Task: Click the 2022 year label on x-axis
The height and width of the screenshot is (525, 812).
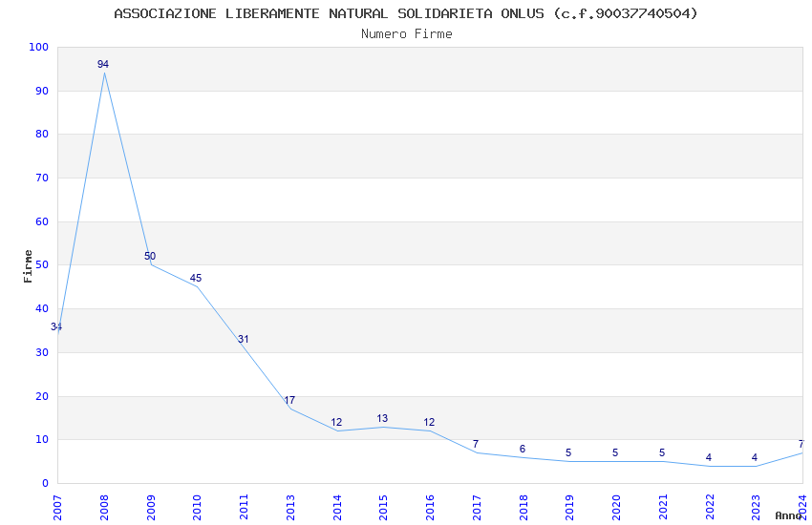Action: pos(710,507)
